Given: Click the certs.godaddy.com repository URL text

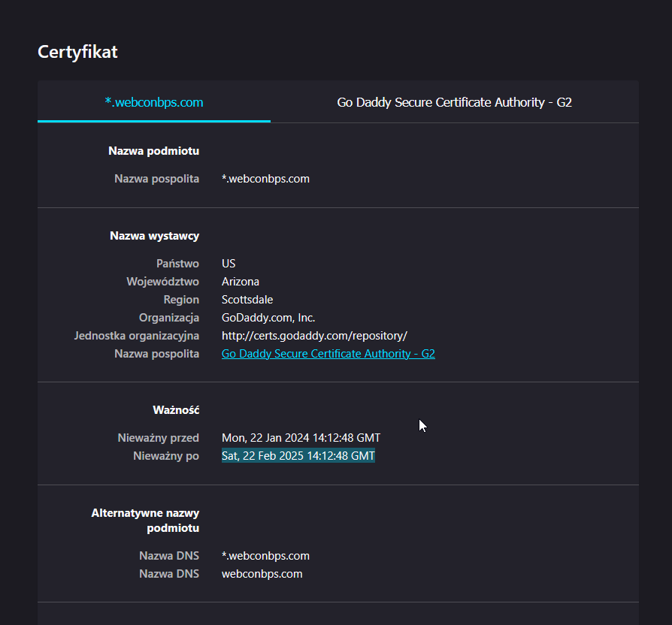Looking at the screenshot, I should (314, 336).
